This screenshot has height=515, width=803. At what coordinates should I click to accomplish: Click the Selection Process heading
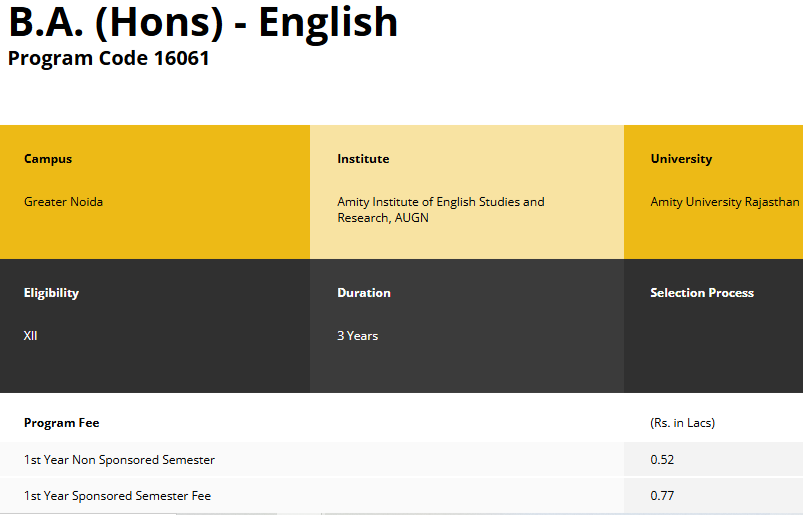click(701, 293)
